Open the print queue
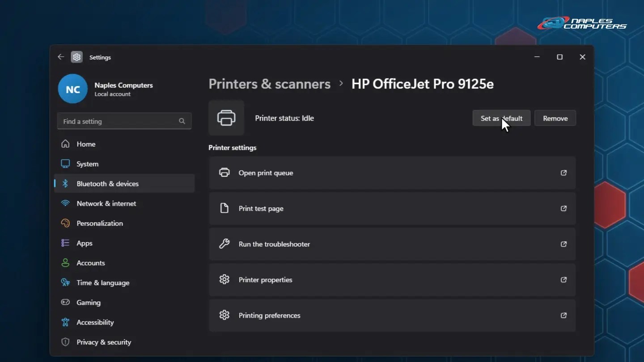The width and height of the screenshot is (644, 362). point(392,173)
